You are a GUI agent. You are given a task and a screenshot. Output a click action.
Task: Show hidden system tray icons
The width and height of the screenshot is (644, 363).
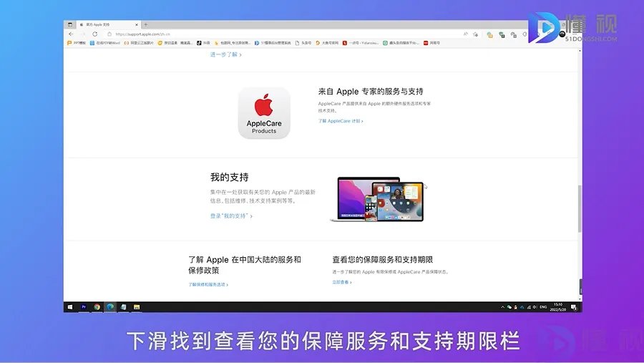(502, 307)
